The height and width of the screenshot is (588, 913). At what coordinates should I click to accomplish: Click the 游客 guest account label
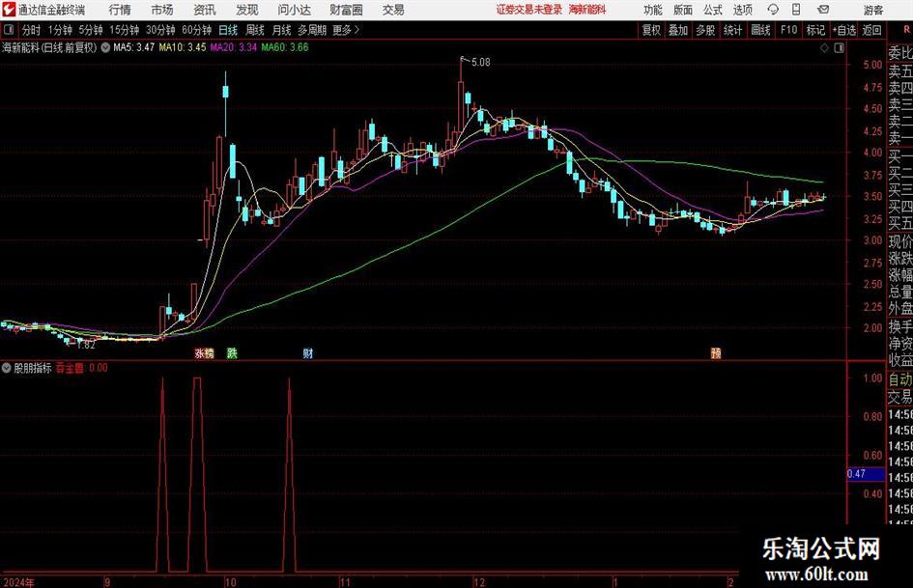(x=873, y=10)
